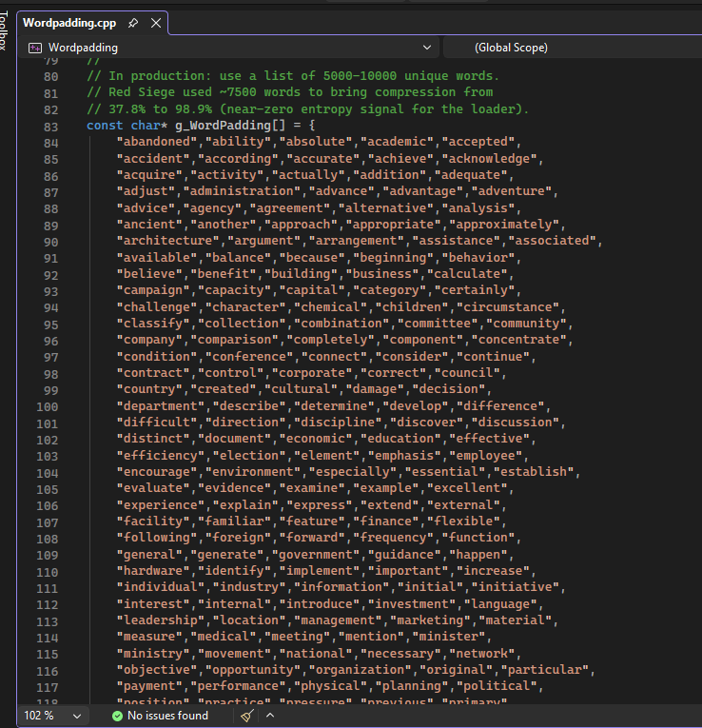Close the Wordpadding.cpp tab
702x728 pixels.
pos(156,23)
